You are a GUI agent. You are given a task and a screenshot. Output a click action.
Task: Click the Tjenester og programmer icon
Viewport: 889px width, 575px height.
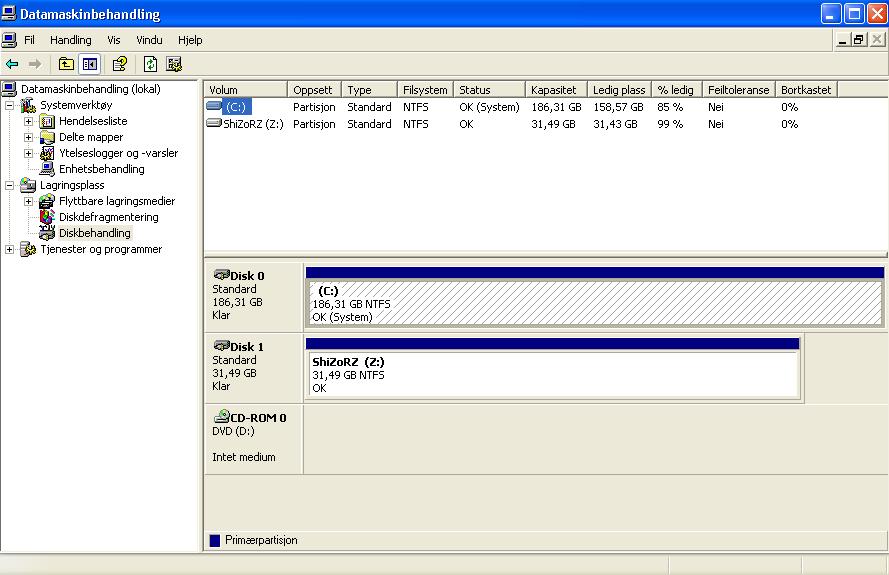pos(28,249)
